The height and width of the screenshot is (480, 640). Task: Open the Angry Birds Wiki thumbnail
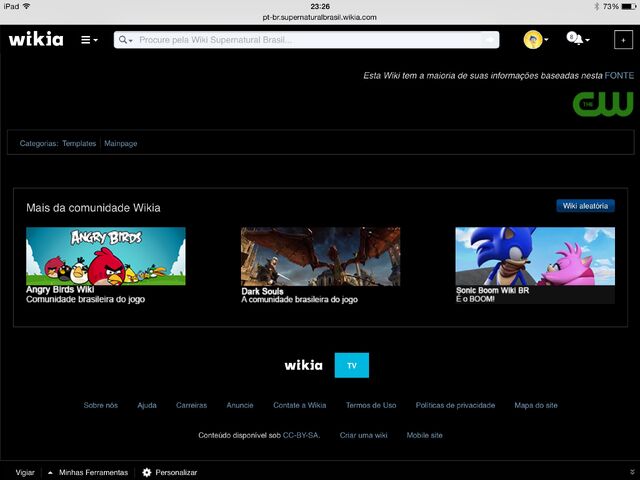106,256
